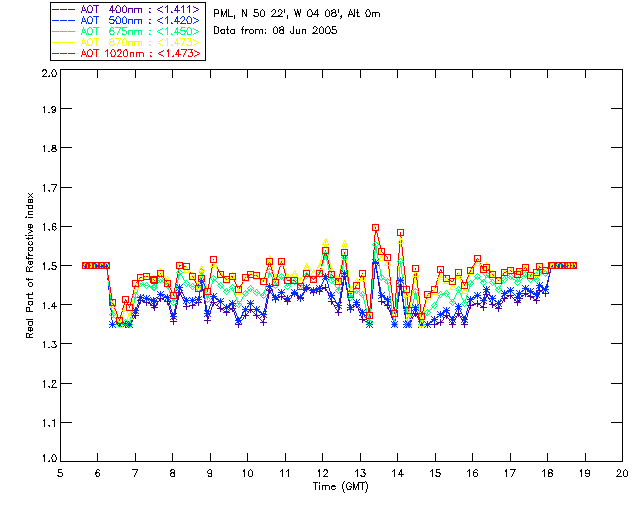Click the y-axis label 1.4
The height and width of the screenshot is (512, 640).
[x=49, y=305]
